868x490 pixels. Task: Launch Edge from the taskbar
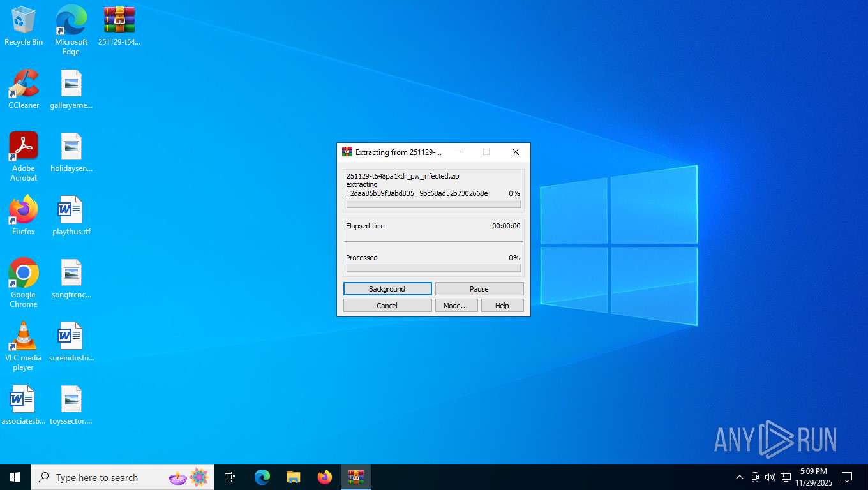(x=262, y=477)
